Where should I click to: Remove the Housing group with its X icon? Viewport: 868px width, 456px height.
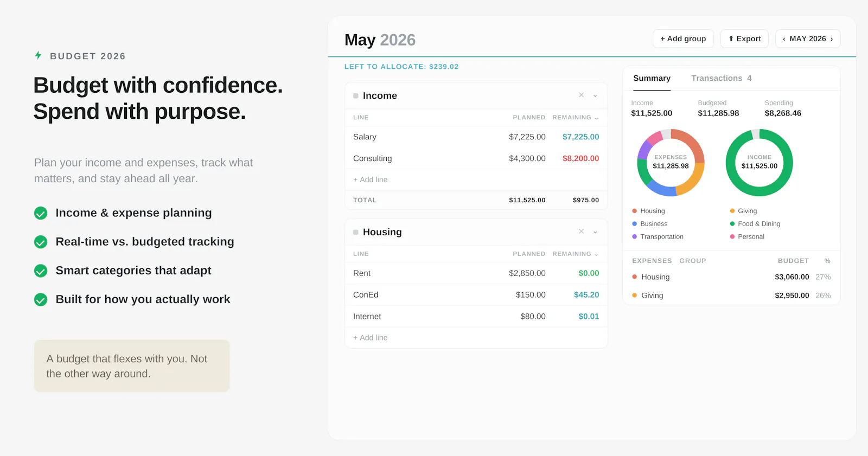(x=581, y=231)
